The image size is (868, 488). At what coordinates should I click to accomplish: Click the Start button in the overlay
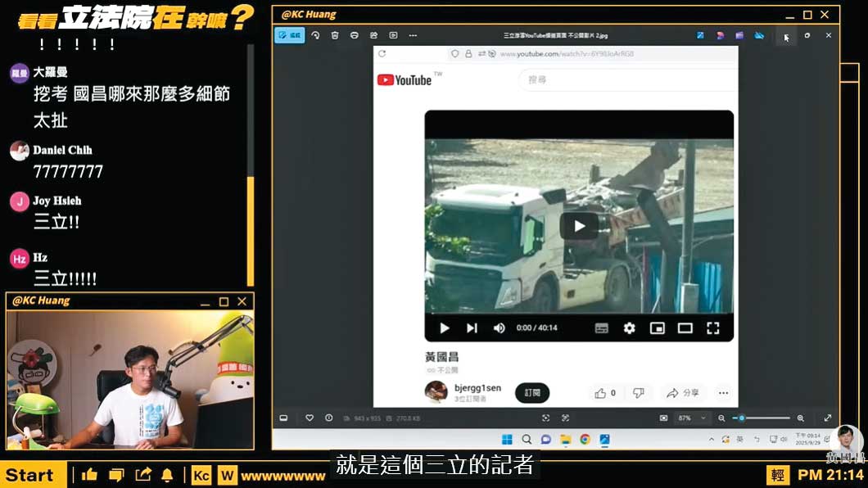pyautogui.click(x=31, y=475)
